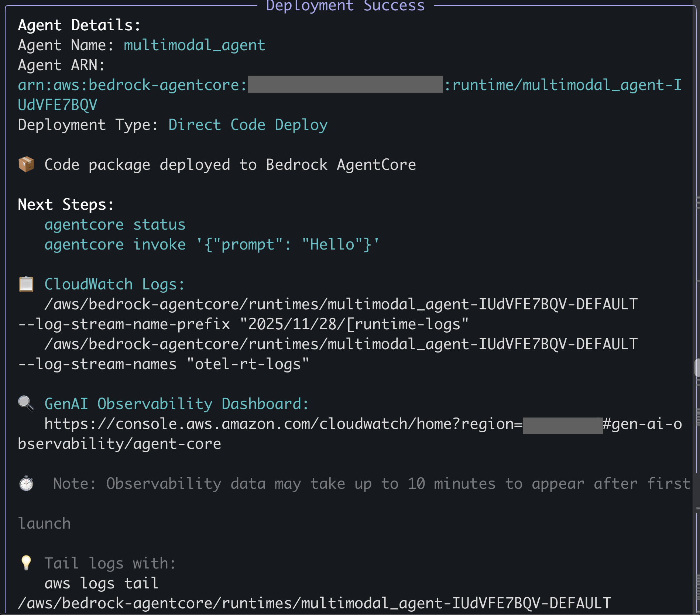700x615 pixels.
Task: Click the multimodal_agent agent name value
Action: (194, 45)
